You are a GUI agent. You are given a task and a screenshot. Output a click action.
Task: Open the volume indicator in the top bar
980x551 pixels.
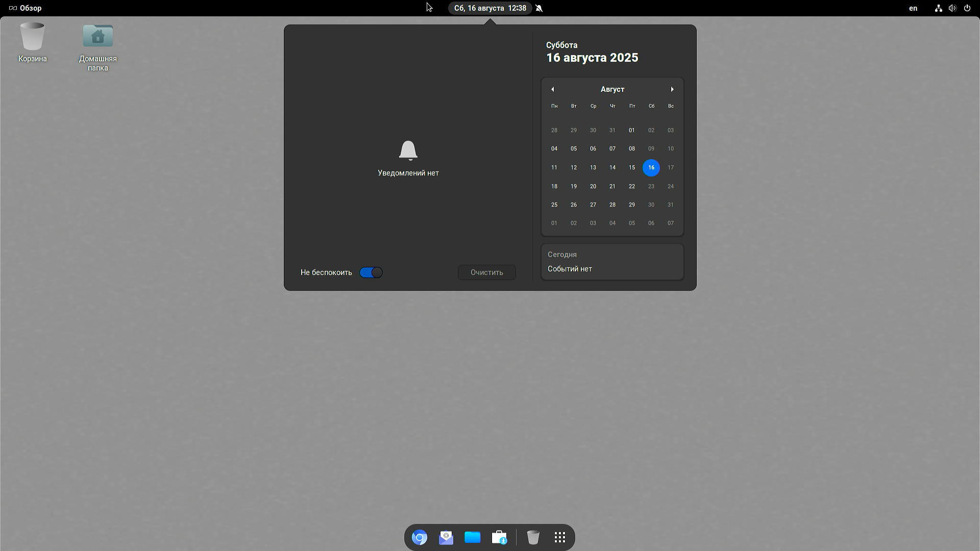click(952, 8)
